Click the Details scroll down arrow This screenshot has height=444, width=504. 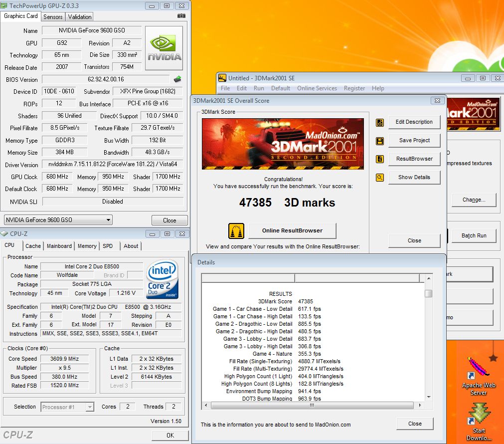click(x=429, y=397)
